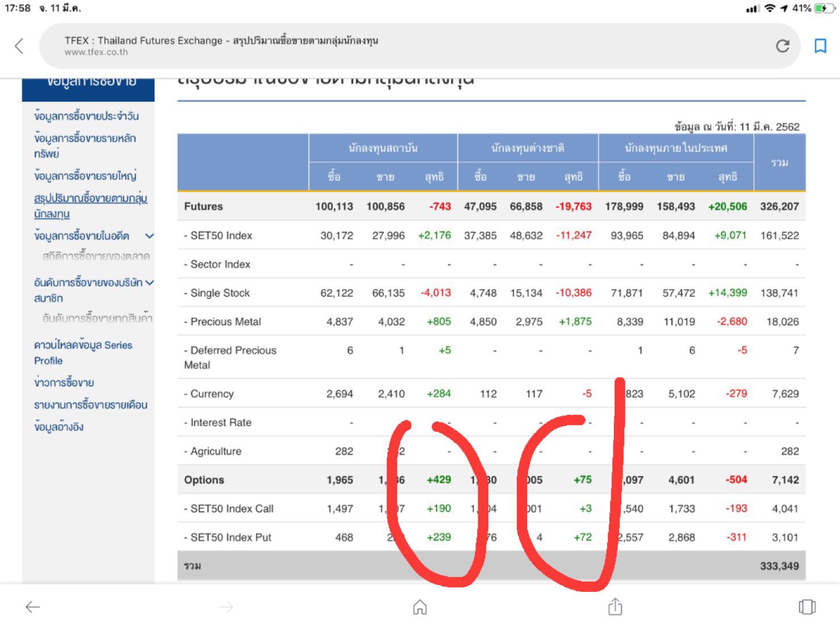Tap the browser back chevron icon
The image size is (840, 630).
tap(19, 46)
